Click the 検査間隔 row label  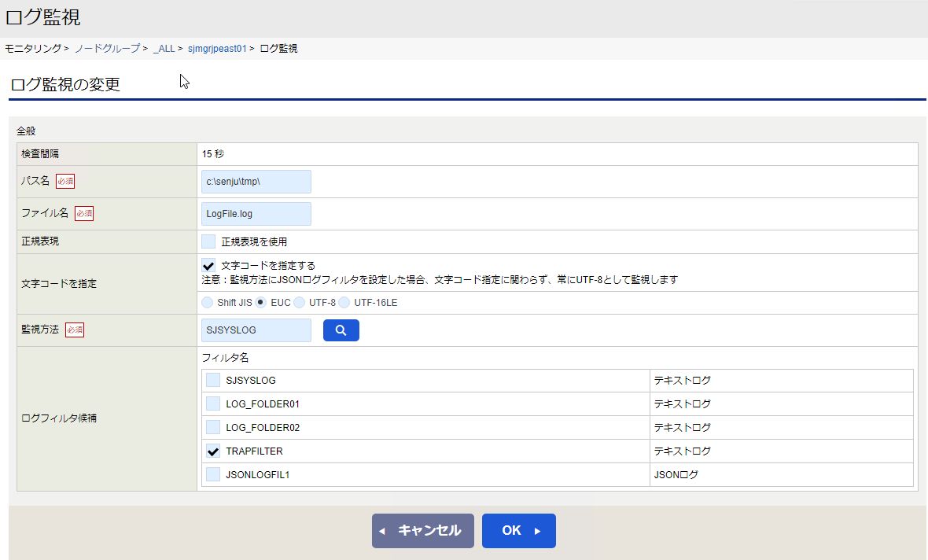[40, 154]
